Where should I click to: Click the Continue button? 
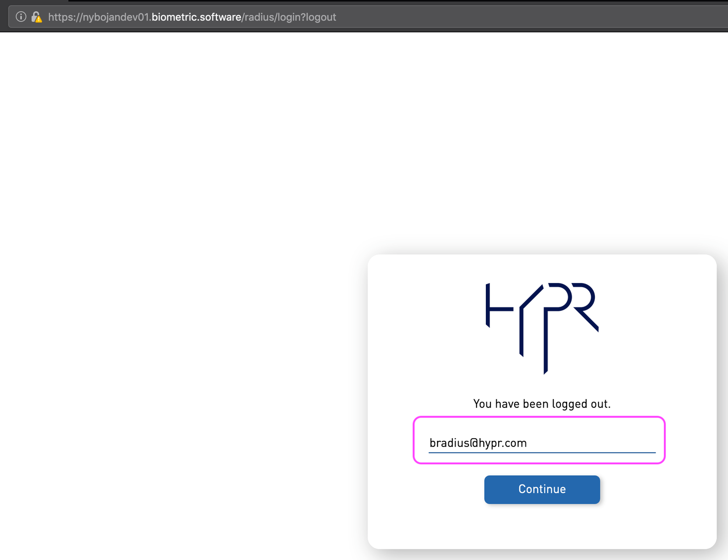542,489
